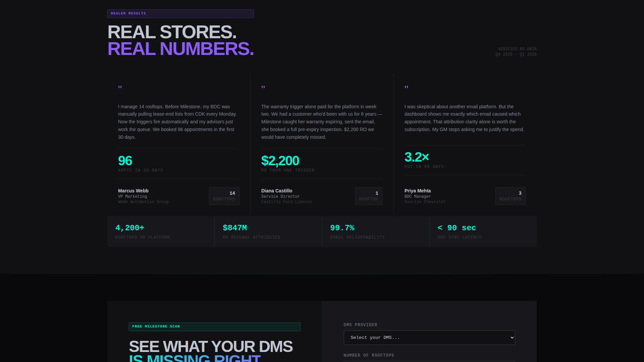
Task: Click the "RO REVENUE ATTRIBUTED" label
Action: [x=251, y=238]
